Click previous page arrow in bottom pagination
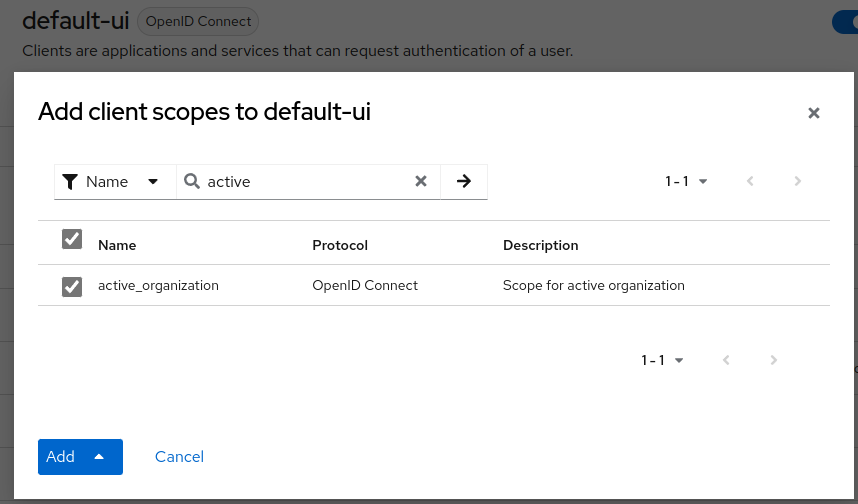 pyautogui.click(x=726, y=360)
